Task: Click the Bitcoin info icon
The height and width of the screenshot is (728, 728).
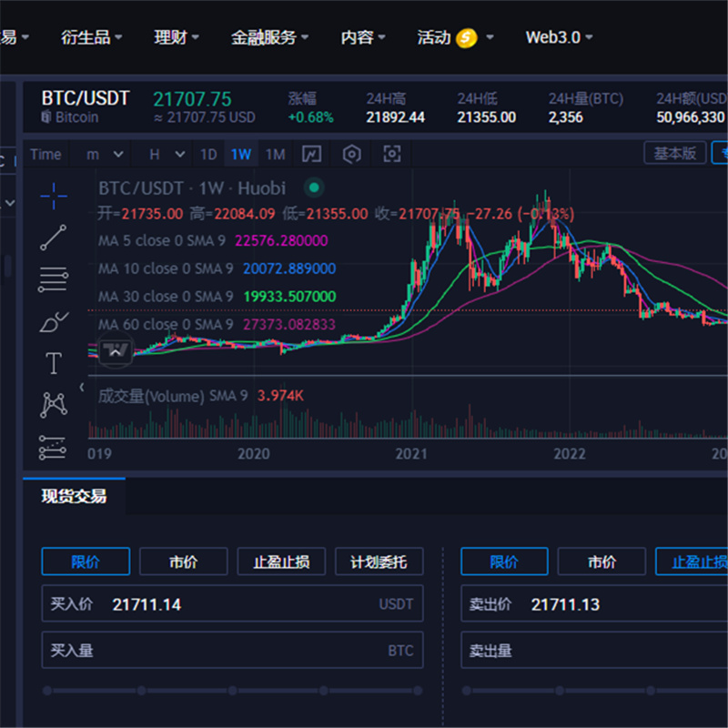Action: [x=45, y=116]
